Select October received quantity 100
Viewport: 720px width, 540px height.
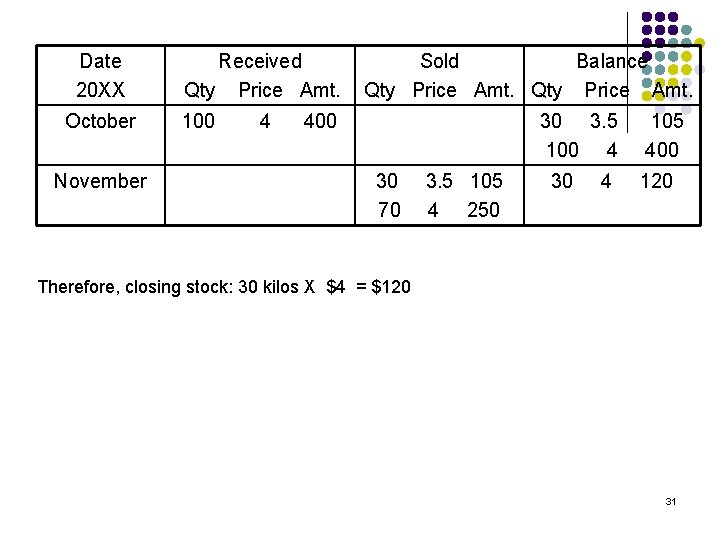199,121
